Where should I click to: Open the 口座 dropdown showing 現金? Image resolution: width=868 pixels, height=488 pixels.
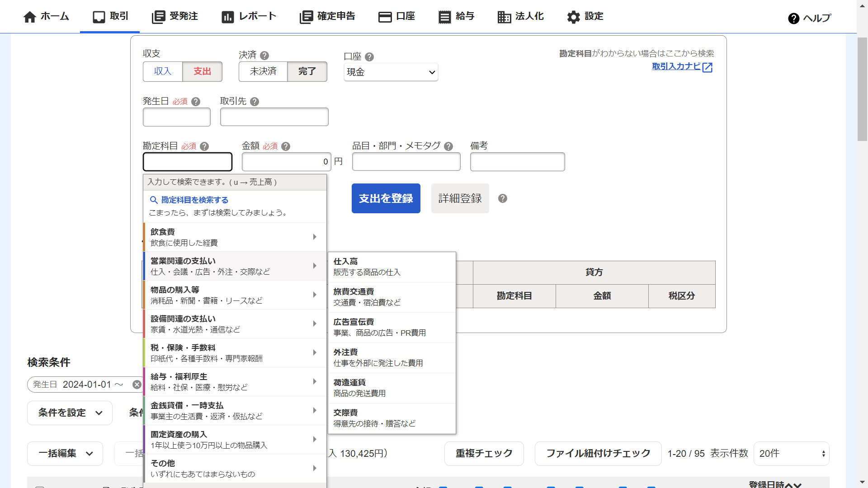[x=391, y=72]
